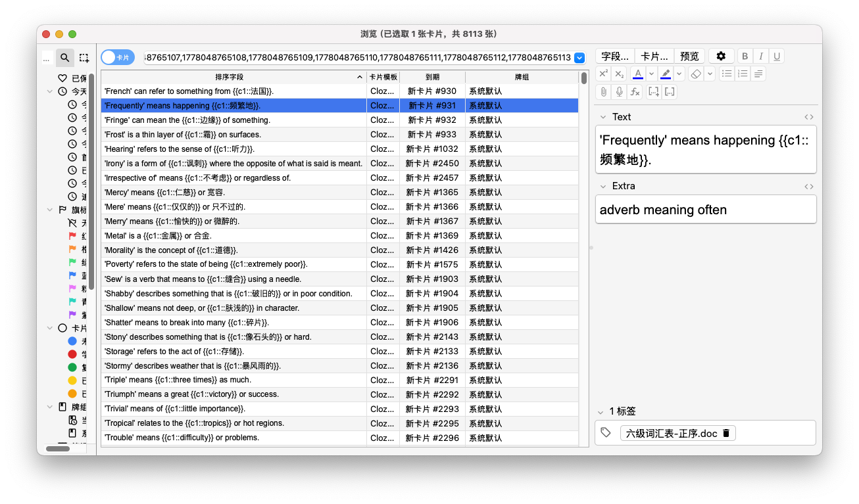Click into the Text field 'Frequently' content
This screenshot has height=504, width=859.
click(x=706, y=149)
